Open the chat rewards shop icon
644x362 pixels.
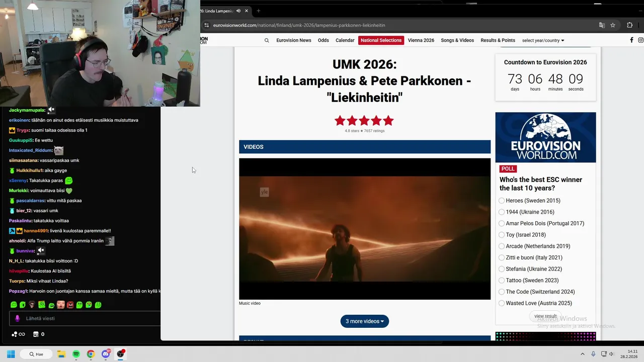[x=36, y=334]
